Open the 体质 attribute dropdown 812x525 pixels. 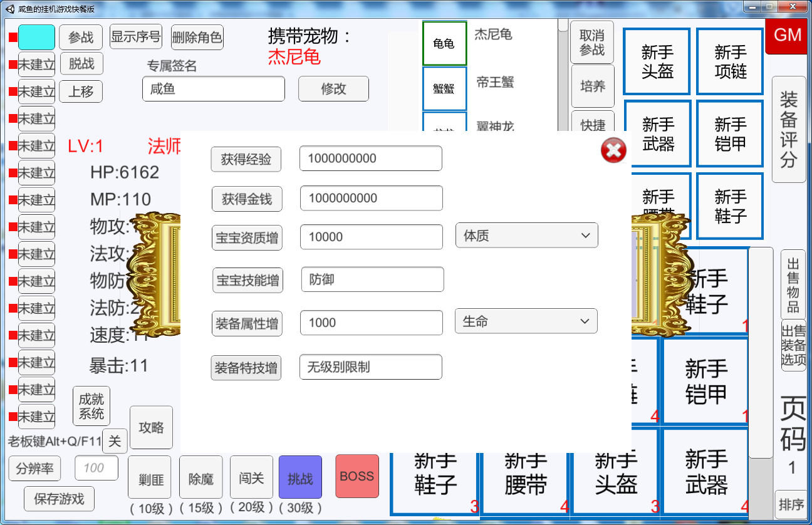[x=526, y=236]
